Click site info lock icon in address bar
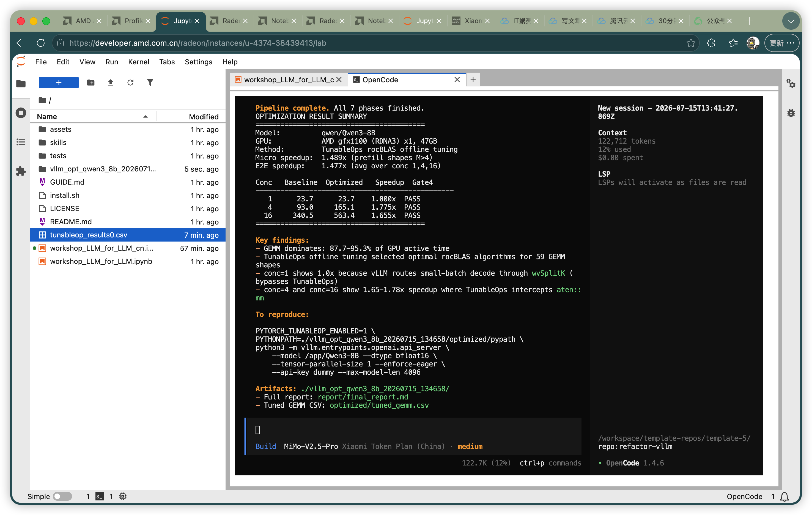This screenshot has height=515, width=812. pyautogui.click(x=60, y=43)
